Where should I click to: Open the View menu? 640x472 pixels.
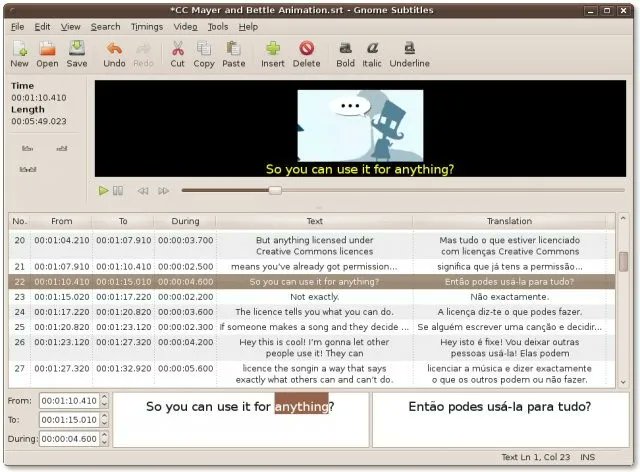pyautogui.click(x=71, y=27)
